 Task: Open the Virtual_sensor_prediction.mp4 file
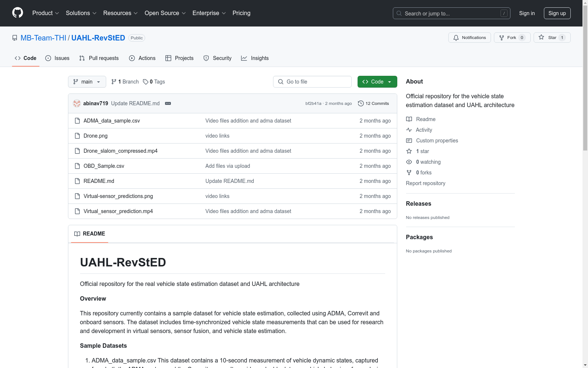(118, 211)
